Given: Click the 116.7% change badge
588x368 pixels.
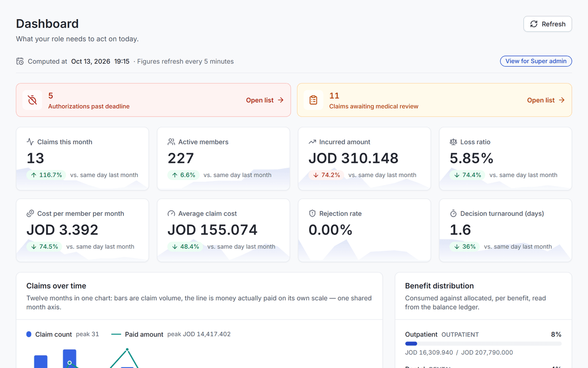Looking at the screenshot, I should click(x=47, y=175).
